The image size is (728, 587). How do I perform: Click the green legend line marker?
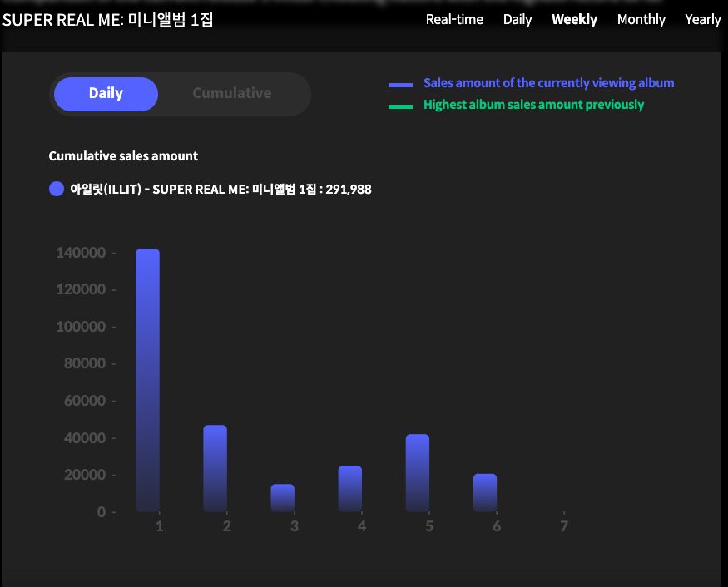[x=399, y=104]
